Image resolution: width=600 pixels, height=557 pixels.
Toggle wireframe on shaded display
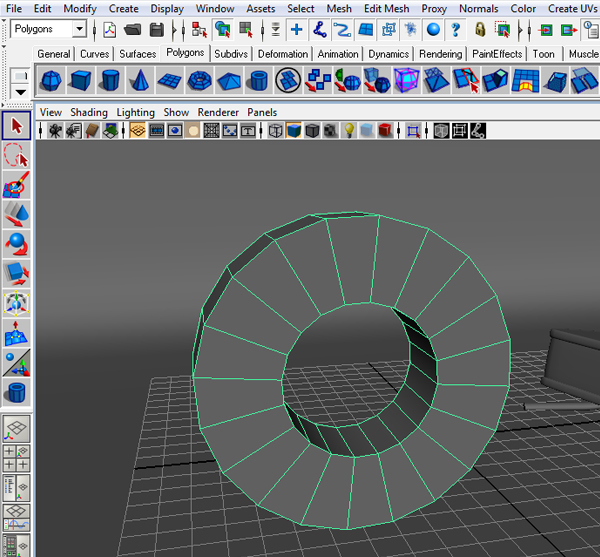[311, 130]
